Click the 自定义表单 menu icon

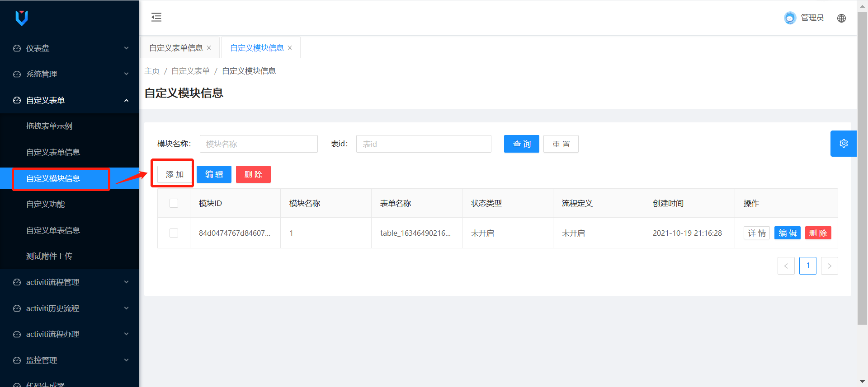(x=17, y=100)
